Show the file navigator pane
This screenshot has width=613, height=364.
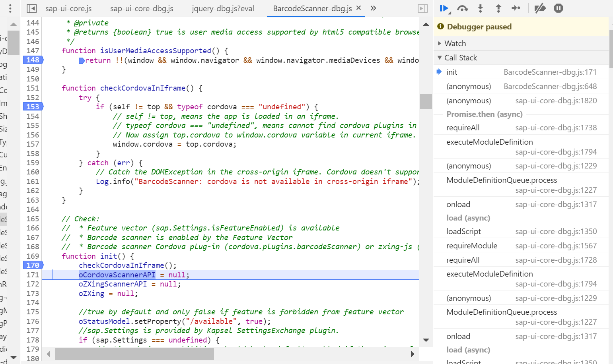tap(31, 8)
